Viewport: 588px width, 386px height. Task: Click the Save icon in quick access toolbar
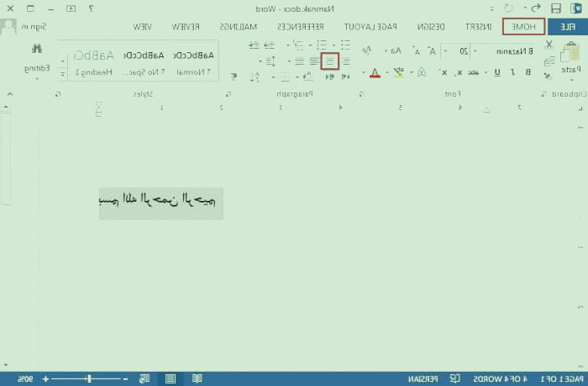tap(555, 8)
